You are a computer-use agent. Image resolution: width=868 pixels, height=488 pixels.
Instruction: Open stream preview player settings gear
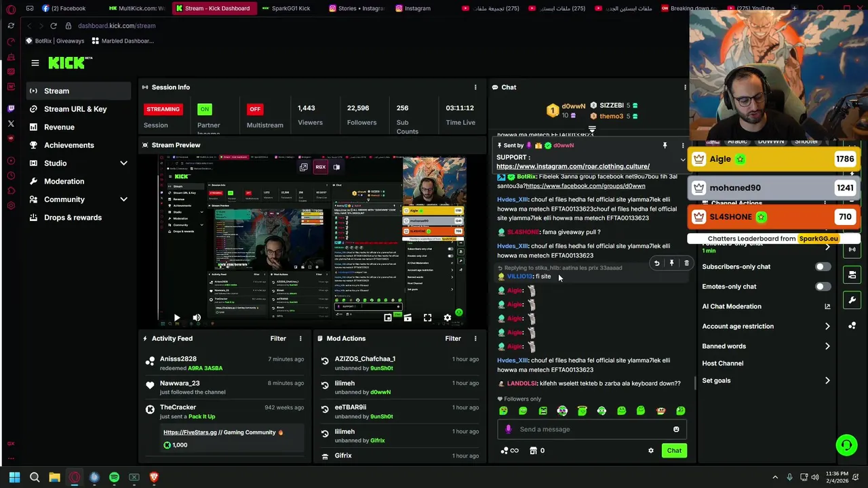click(x=448, y=317)
